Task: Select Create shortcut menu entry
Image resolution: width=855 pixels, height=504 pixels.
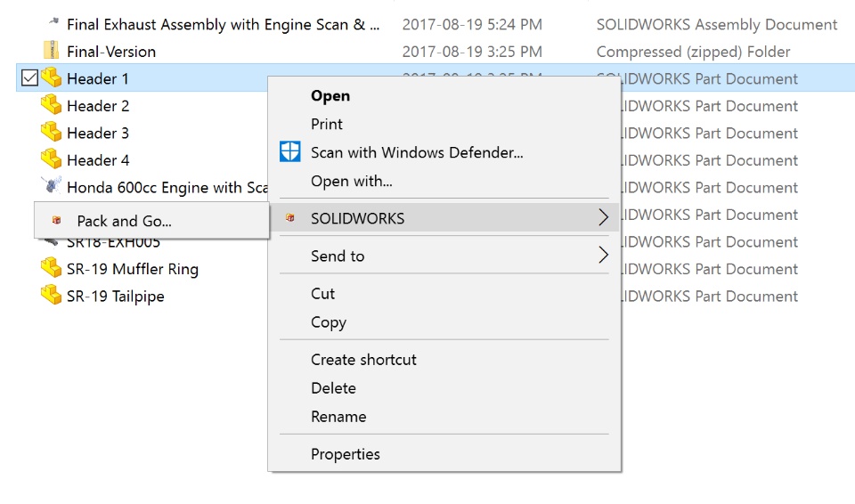Action: pos(363,360)
